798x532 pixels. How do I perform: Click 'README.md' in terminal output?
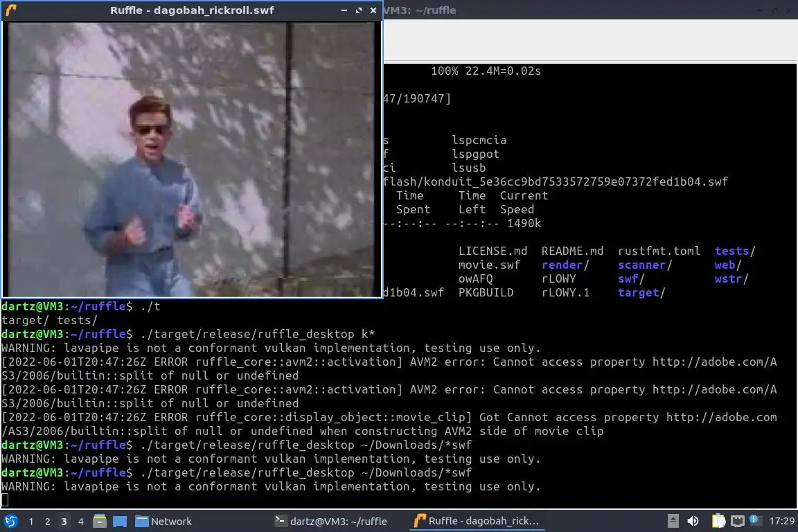pyautogui.click(x=572, y=251)
